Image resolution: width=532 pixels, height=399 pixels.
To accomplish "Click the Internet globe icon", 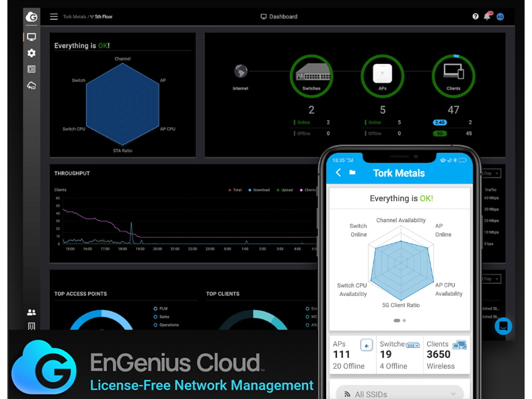I will pos(241,71).
